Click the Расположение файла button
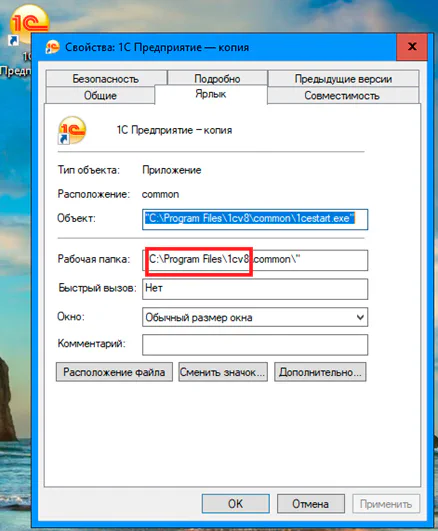This screenshot has width=438, height=531. click(x=114, y=372)
